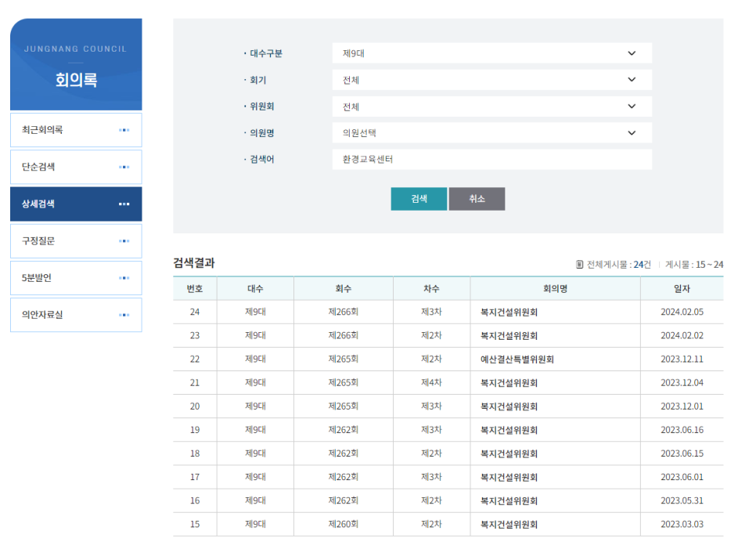This screenshot has width=756, height=549.
Task: Open the 위원회 dropdown showing 전체
Action: (x=491, y=107)
